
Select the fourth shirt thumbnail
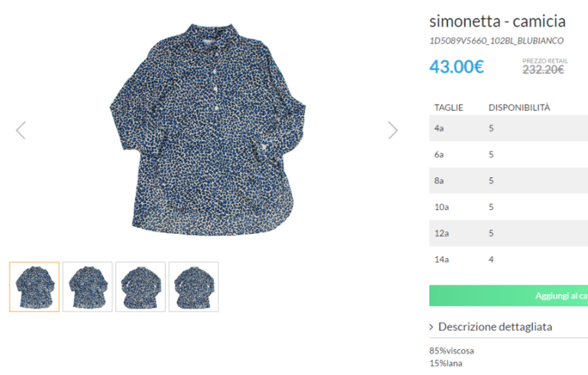(193, 286)
